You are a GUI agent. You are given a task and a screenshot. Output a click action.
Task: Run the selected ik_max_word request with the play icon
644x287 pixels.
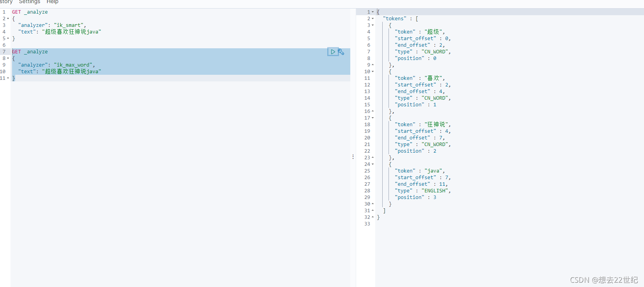pos(333,52)
